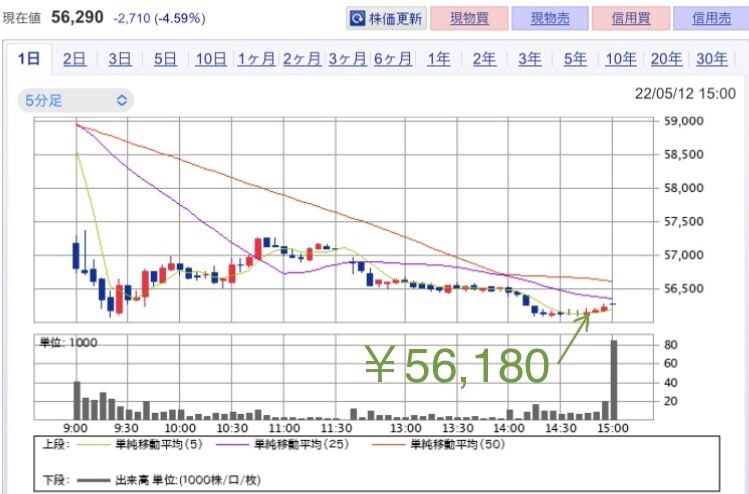Show the 3ヶ月 chart
Viewport: 749px width, 494px height.
point(347,59)
